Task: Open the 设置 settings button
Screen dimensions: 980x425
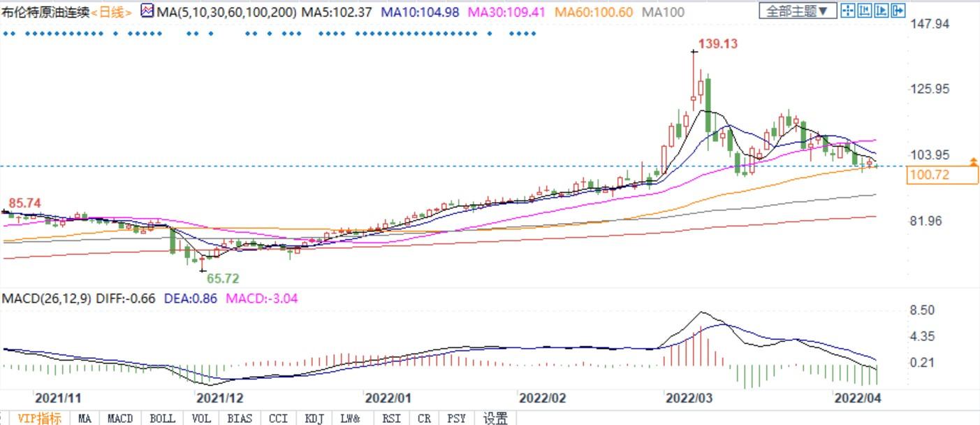Action: pyautogui.click(x=496, y=418)
